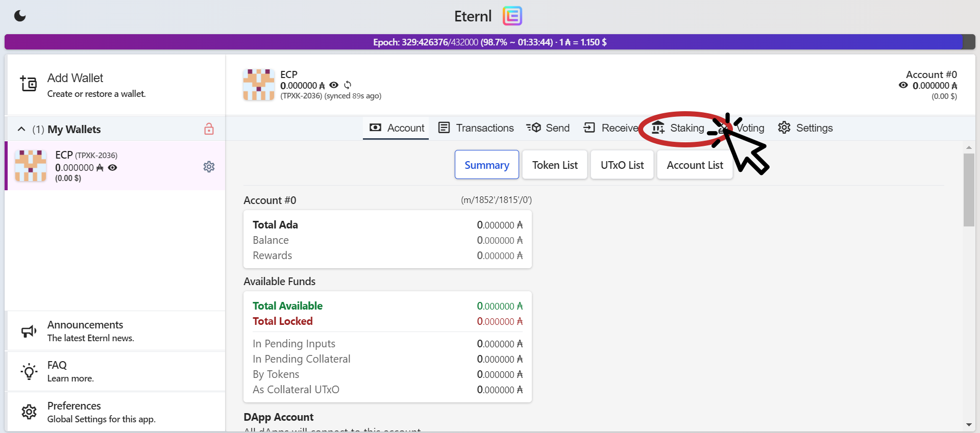Select the Summary sub-tab
This screenshot has height=433, width=980.
point(487,165)
